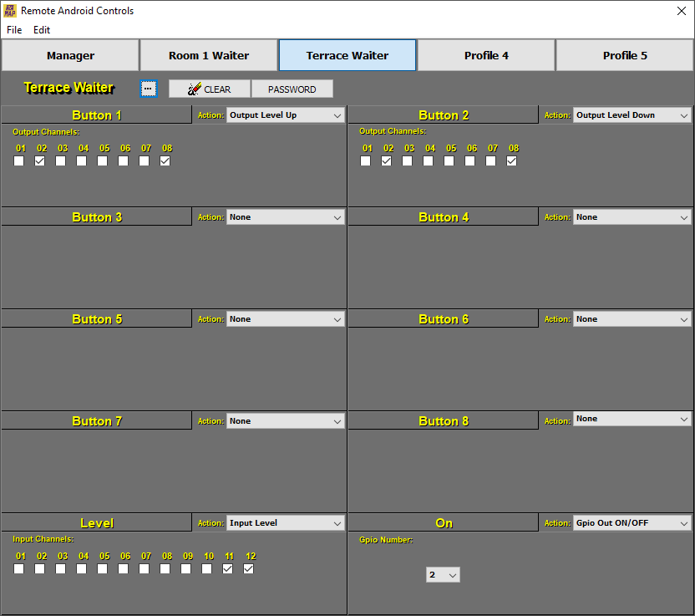The image size is (695, 616).
Task: Click the rename profile "..." icon button
Action: click(149, 88)
